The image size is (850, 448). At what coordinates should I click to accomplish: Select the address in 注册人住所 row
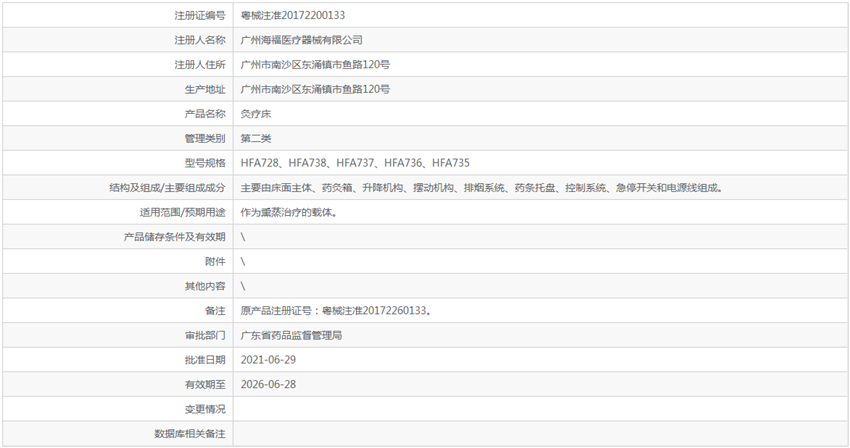pos(315,65)
